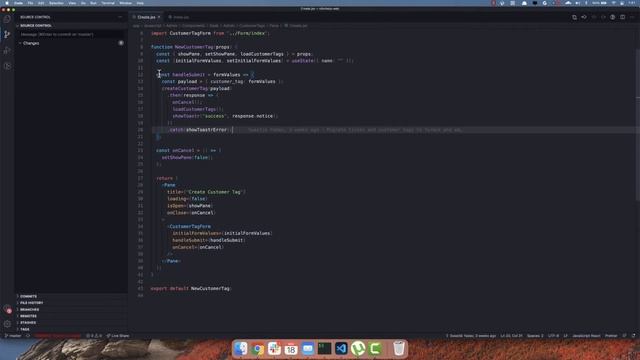Expand the Remotes section
The height and width of the screenshot is (360, 640).
tap(28, 316)
